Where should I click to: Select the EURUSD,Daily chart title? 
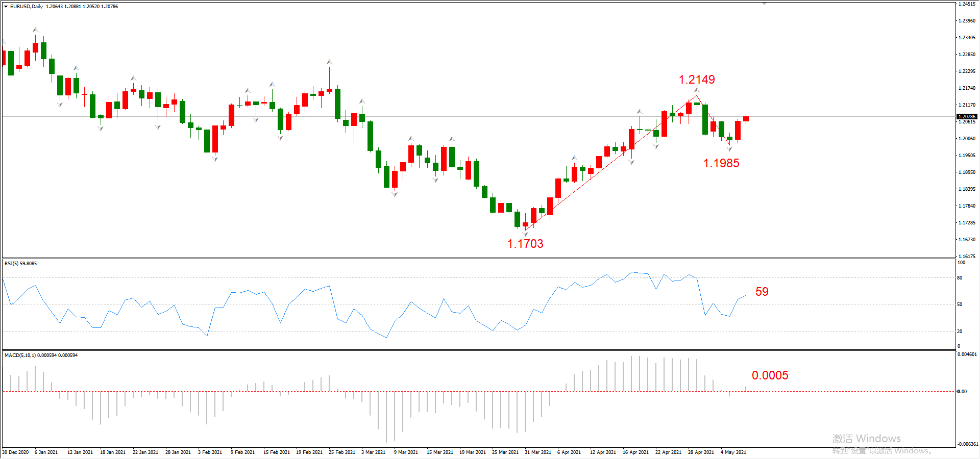coord(27,7)
